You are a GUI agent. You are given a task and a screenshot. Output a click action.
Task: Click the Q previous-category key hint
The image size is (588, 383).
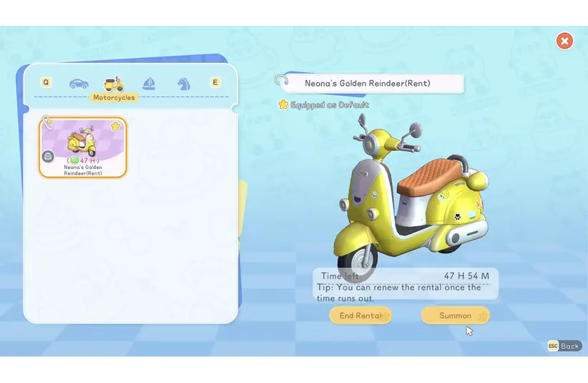[46, 82]
